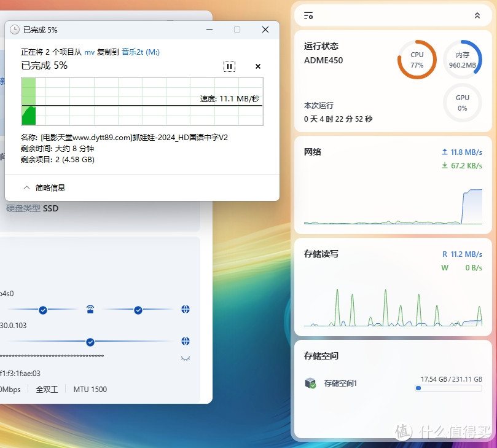Open the mv source folder link
The width and height of the screenshot is (497, 448).
(90, 52)
